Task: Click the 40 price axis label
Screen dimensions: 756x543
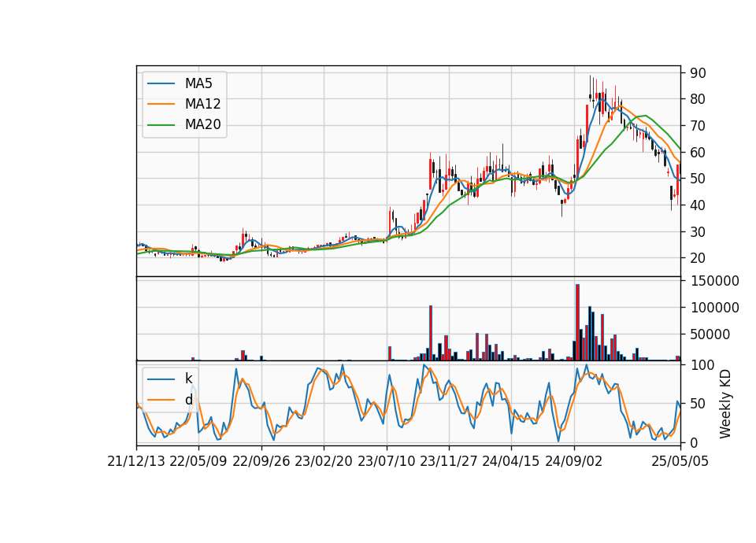Action: [x=698, y=205]
